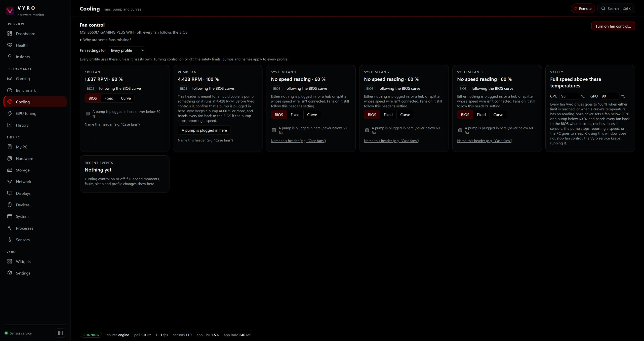Image resolution: width=644 pixels, height=341 pixels.
Task: Open the Dashboard grid icon
Action: tap(10, 33)
